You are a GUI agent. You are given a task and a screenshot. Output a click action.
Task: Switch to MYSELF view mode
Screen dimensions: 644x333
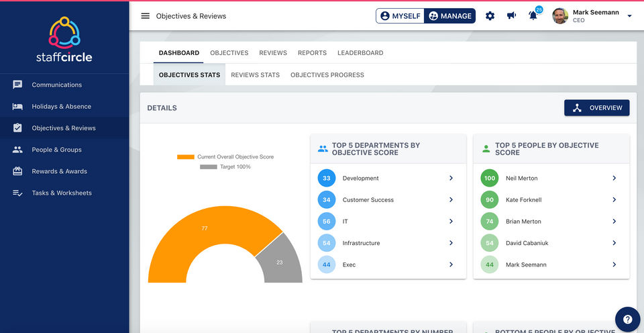pos(400,16)
